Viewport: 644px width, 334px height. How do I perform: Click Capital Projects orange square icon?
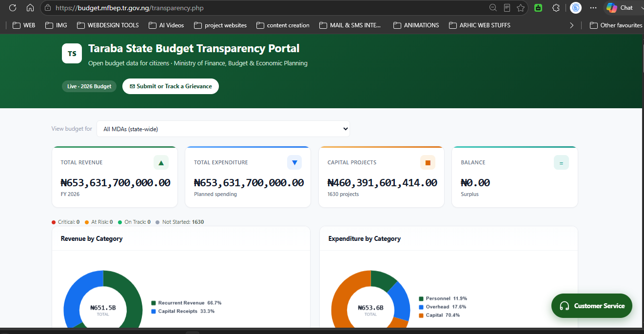click(428, 163)
